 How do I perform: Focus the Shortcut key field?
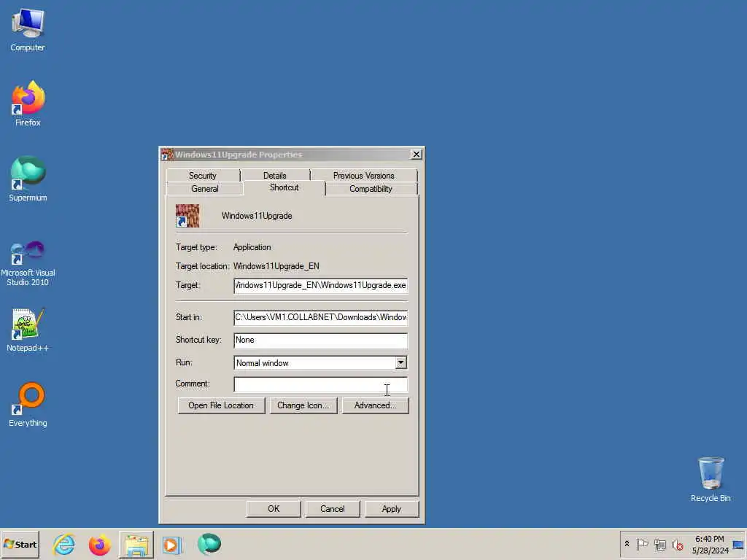point(321,340)
